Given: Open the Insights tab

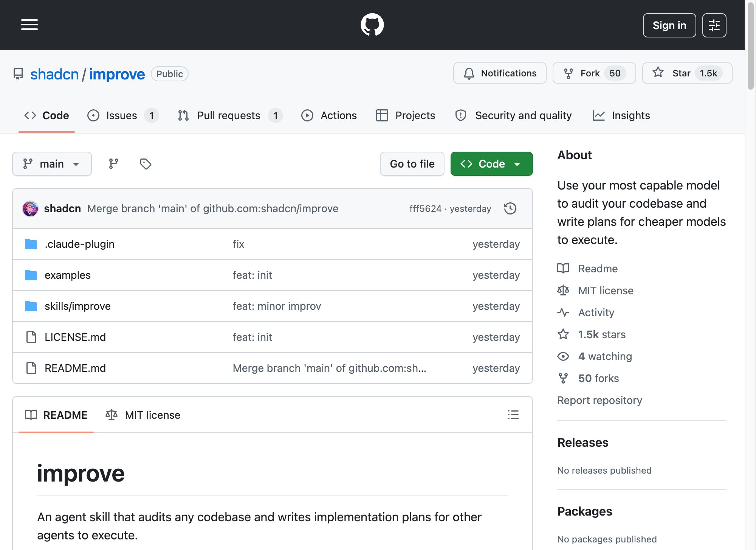Looking at the screenshot, I should point(621,115).
